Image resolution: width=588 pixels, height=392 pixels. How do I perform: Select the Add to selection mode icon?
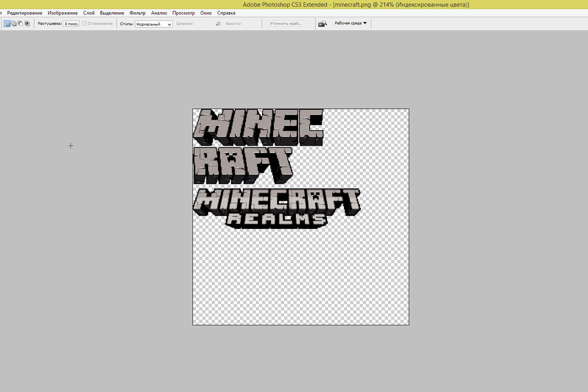[14, 23]
